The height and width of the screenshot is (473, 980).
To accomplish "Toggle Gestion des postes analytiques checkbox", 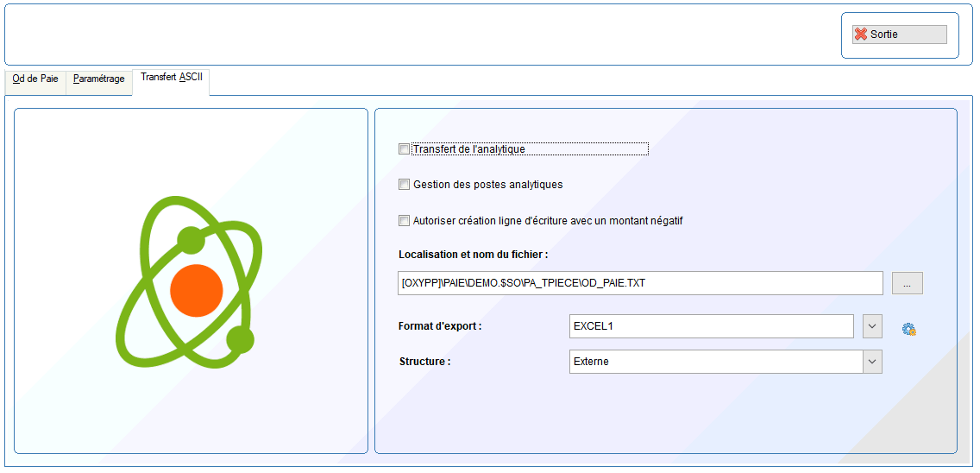I will point(404,185).
